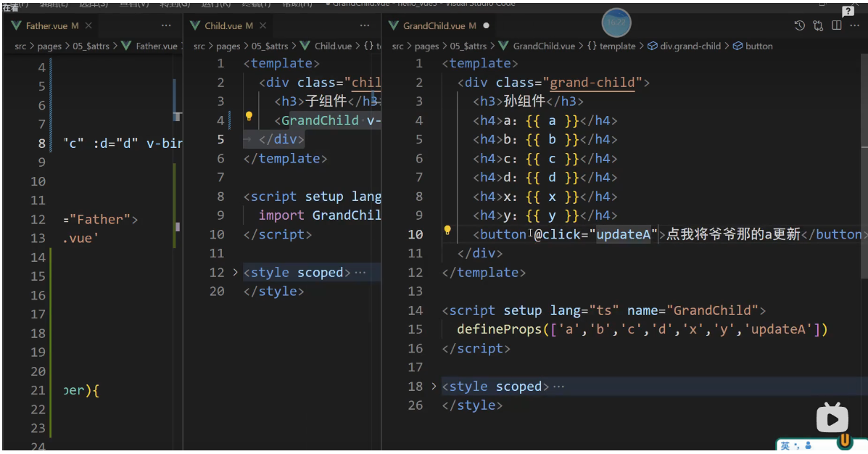Viewport: 868px width, 454px height.
Task: Open 'Child.vue' breadcrumb in middle editor
Action: pyautogui.click(x=326, y=46)
